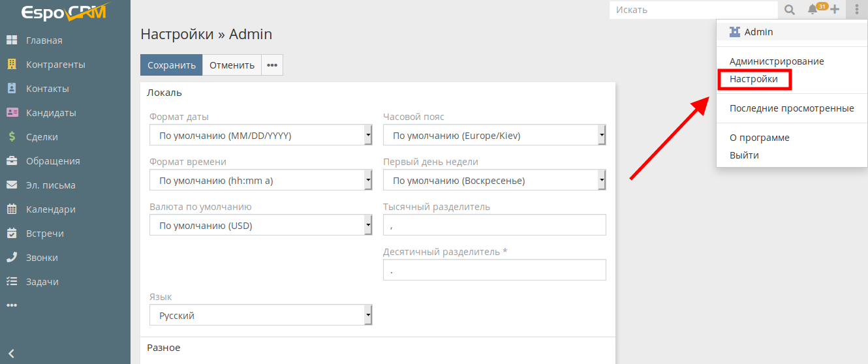The image size is (868, 364).
Task: Click the Контрагенты building icon
Action: 11,65
